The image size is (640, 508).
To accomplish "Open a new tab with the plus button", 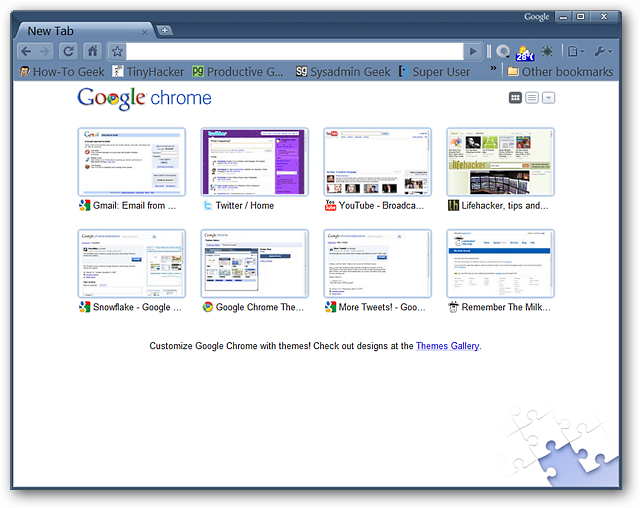I will pyautogui.click(x=165, y=30).
